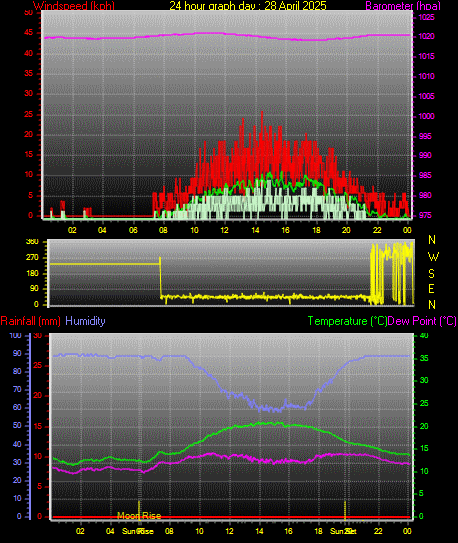Click the "1005" barometer scale value

point(426,96)
